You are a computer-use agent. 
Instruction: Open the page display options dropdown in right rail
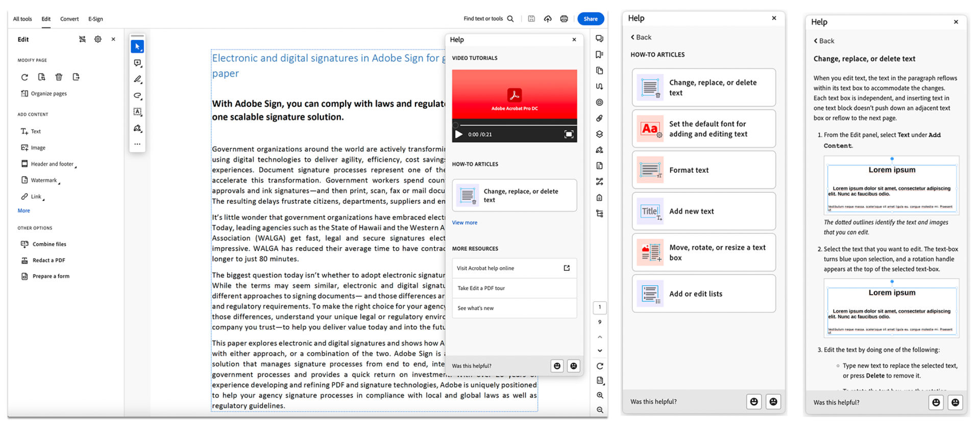[x=600, y=381]
